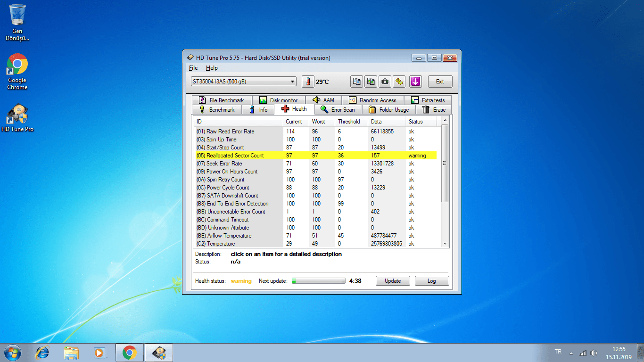
Task: Select the Raw Read Error Rate row
Action: [316, 132]
